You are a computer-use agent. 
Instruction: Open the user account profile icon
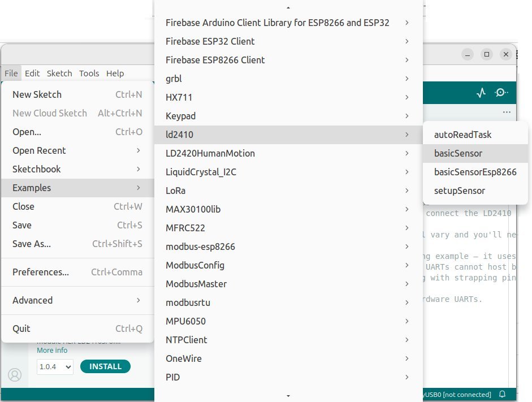(15, 375)
